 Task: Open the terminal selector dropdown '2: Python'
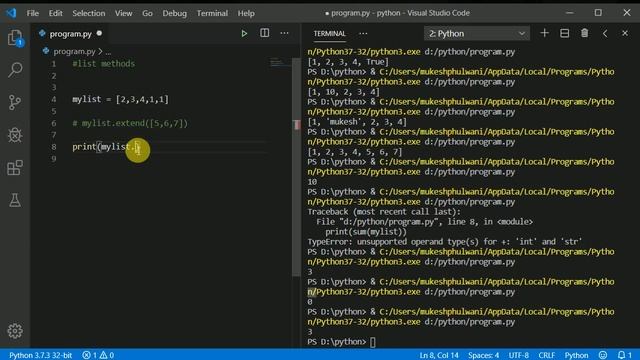coord(477,33)
